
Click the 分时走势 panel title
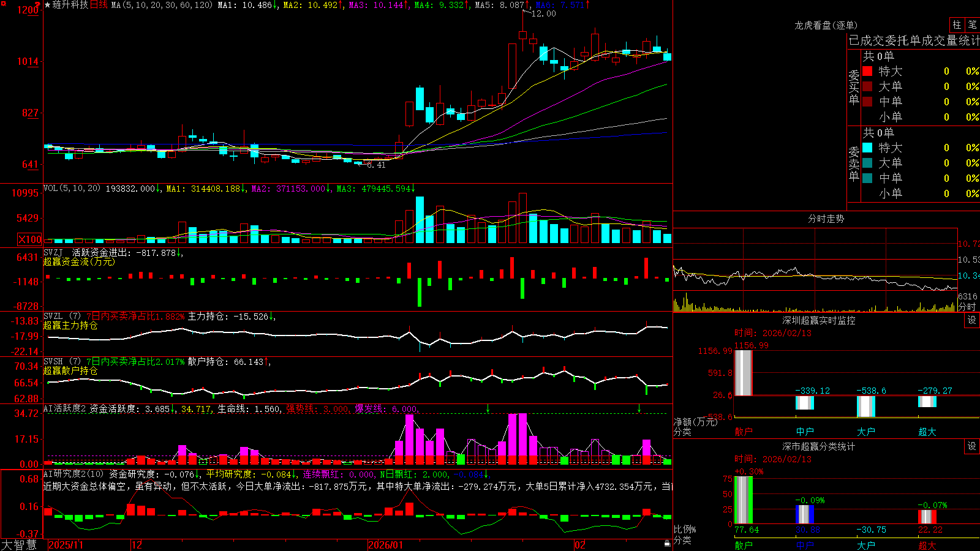pyautogui.click(x=826, y=219)
